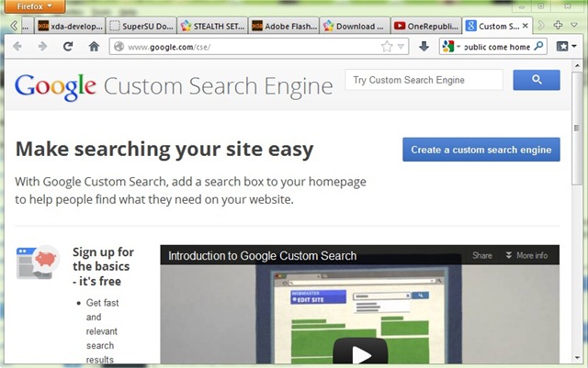Click the page scroll up arrow
The width and height of the screenshot is (588, 368).
tap(577, 65)
